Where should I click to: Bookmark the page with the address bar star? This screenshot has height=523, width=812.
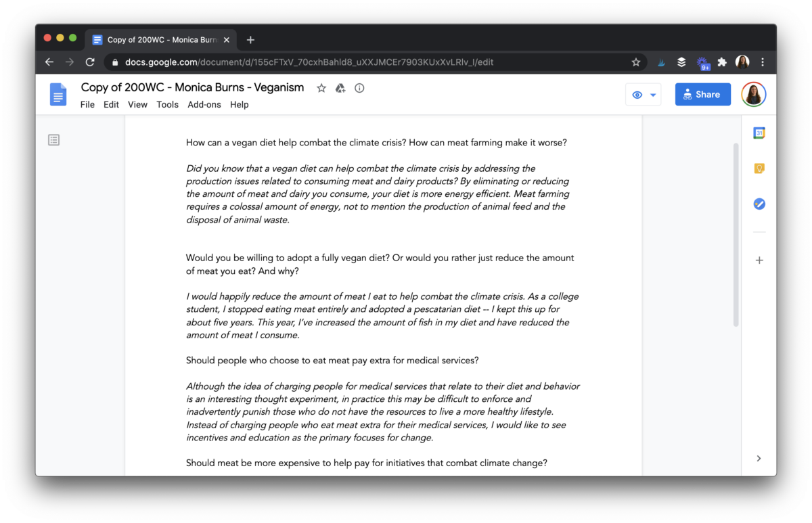click(635, 62)
